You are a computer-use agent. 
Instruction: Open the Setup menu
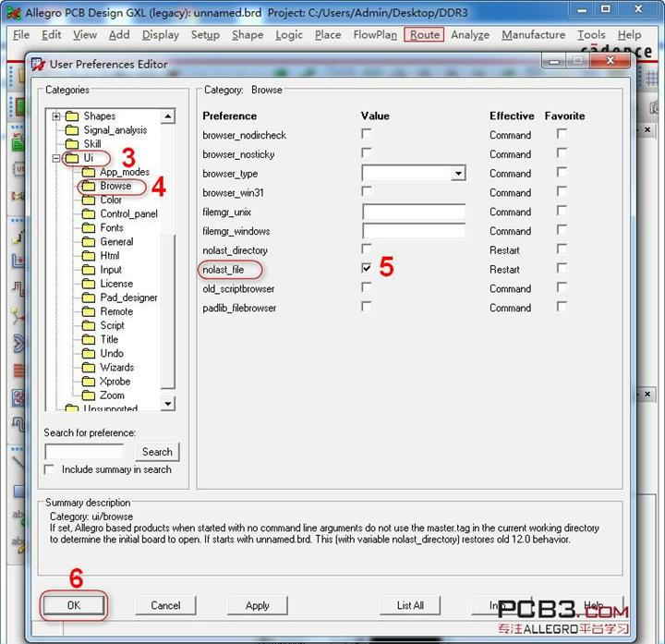tap(205, 35)
